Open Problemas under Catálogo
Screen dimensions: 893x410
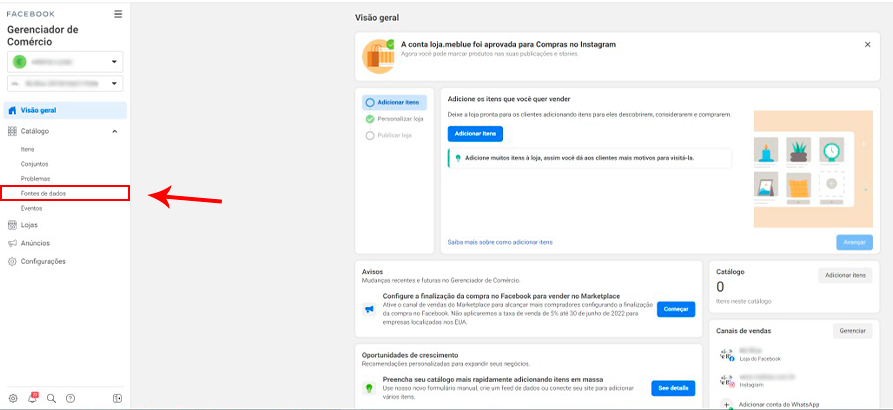click(x=35, y=179)
